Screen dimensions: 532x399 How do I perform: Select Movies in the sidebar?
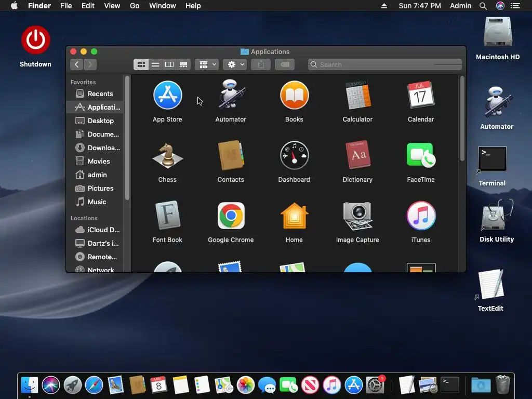(95, 161)
